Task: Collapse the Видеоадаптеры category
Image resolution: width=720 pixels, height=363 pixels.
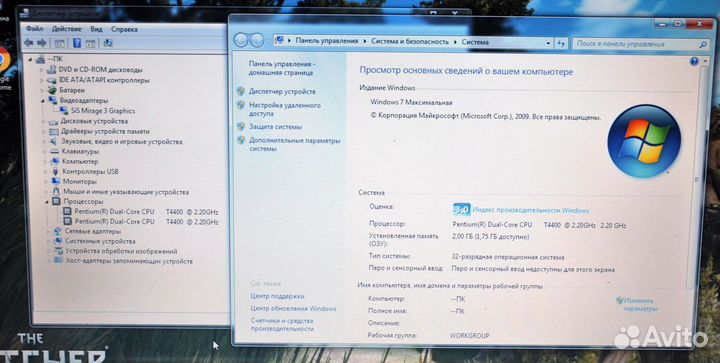Action: click(43, 101)
